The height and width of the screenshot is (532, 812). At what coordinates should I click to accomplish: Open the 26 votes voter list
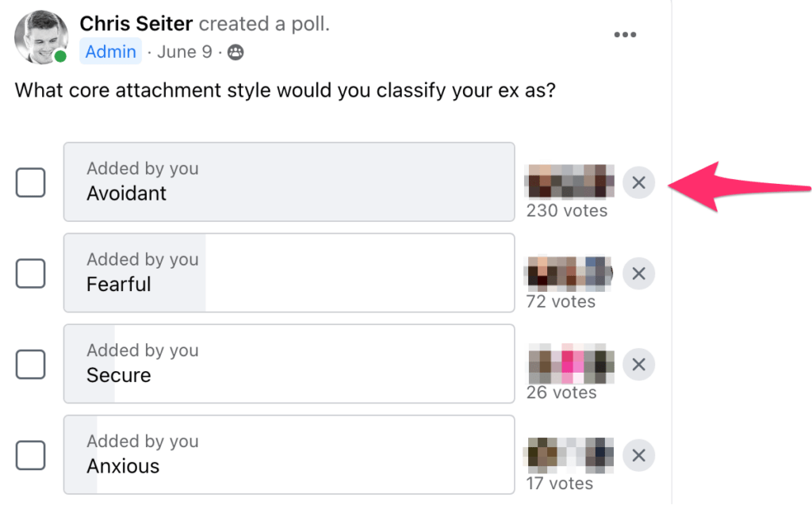(x=561, y=392)
